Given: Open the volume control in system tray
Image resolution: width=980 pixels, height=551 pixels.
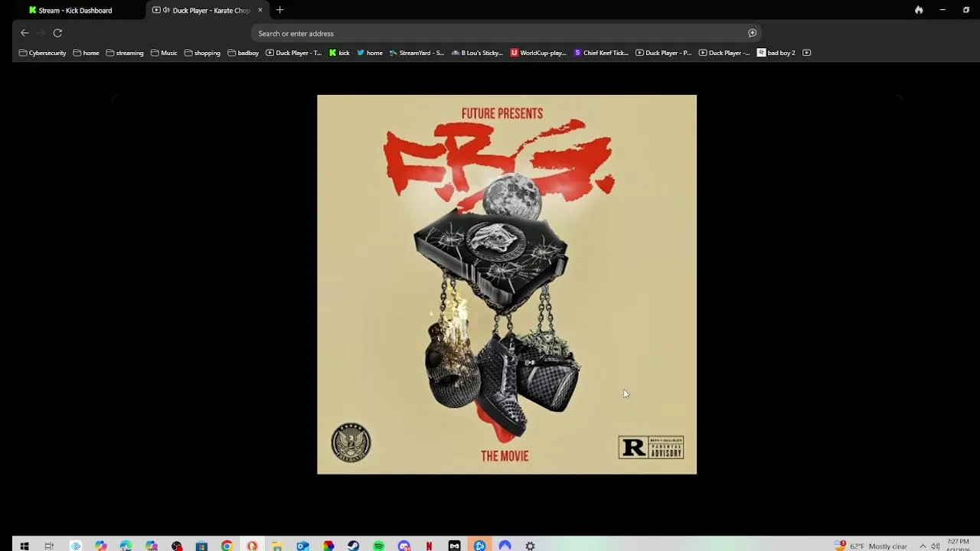Looking at the screenshot, I should tap(936, 546).
